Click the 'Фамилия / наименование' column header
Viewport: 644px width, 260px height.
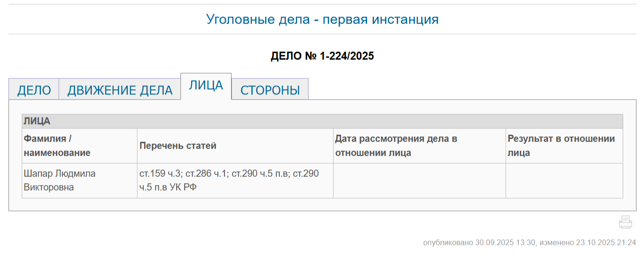[57, 146]
